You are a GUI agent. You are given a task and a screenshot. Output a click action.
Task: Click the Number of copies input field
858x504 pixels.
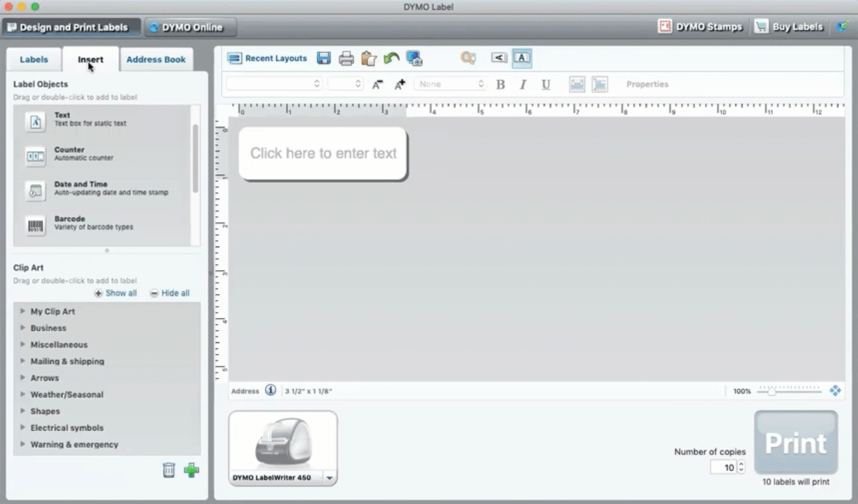tap(723, 467)
